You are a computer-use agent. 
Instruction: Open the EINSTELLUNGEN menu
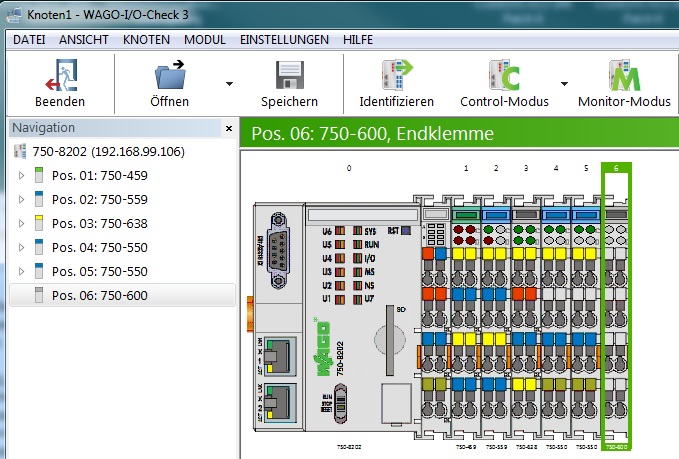284,40
